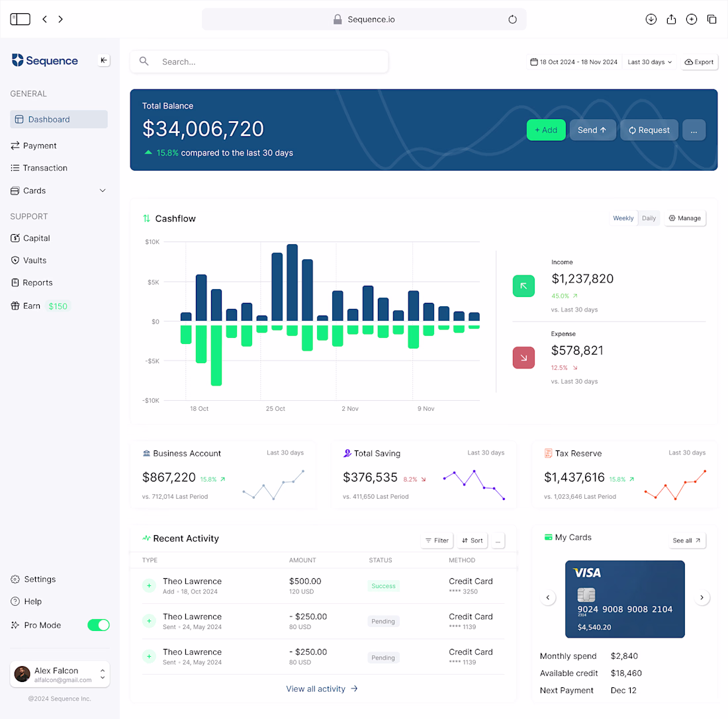
Task: Switch Cashflow to Weekly view
Action: 623,218
